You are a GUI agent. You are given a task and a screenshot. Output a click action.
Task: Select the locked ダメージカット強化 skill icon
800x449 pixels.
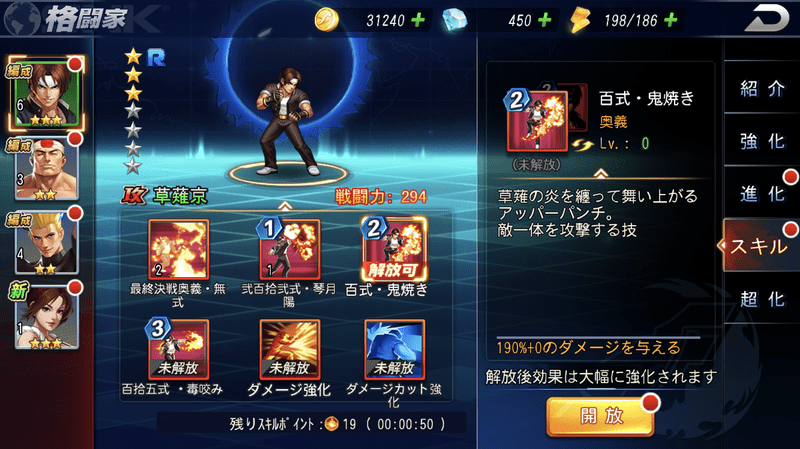[394, 350]
